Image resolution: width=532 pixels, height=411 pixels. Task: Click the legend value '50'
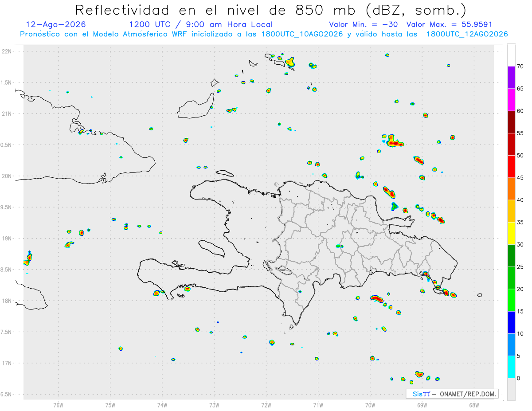(520, 156)
